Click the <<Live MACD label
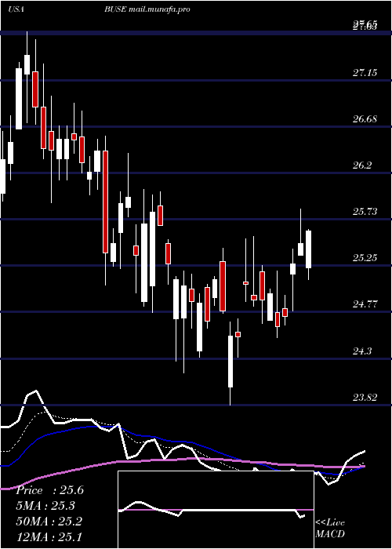This screenshot has height=549, width=392. click(330, 529)
